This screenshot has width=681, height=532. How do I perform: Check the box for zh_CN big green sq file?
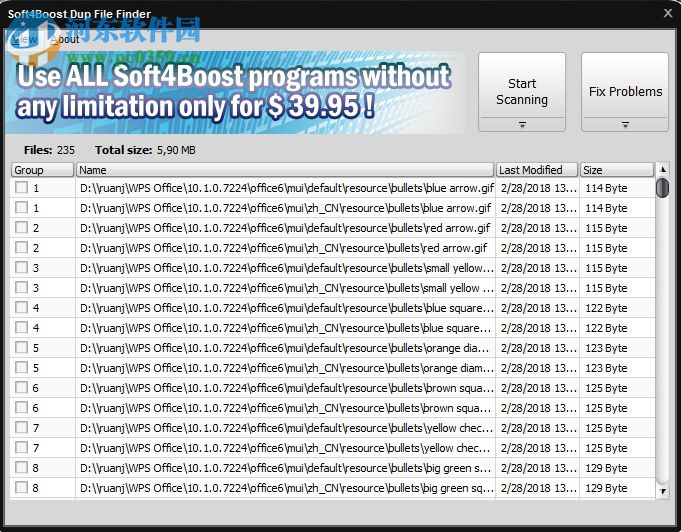(x=21, y=487)
